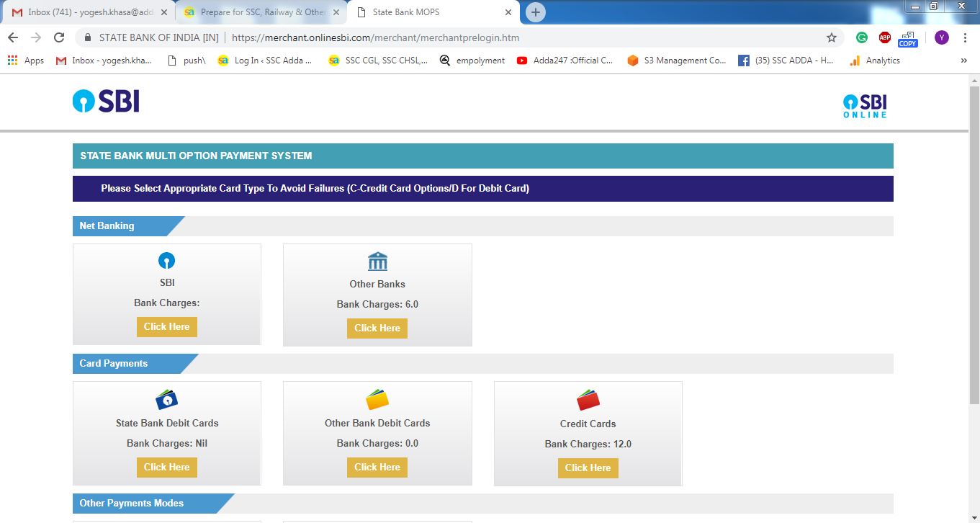Close the State Bank MOPS tab

coord(508,12)
